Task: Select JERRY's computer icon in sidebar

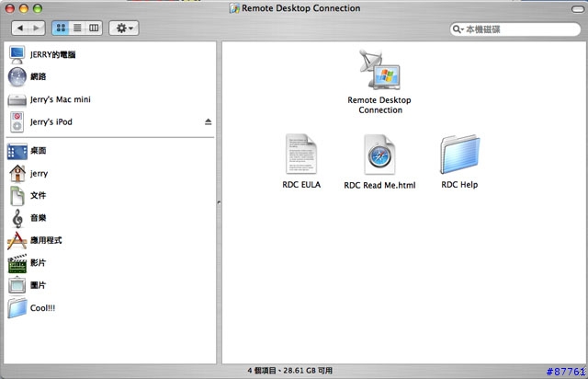Action: click(17, 55)
